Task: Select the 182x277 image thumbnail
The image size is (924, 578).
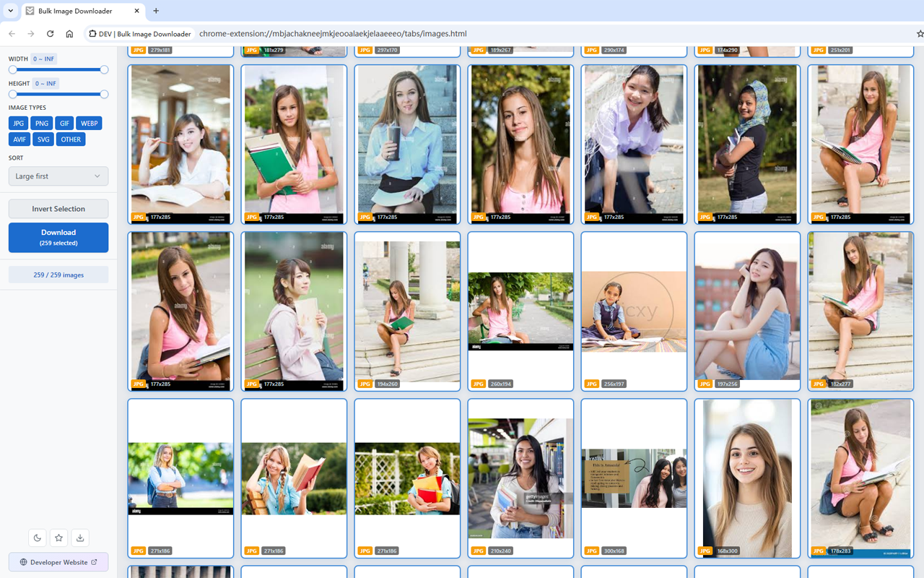Action: pyautogui.click(x=860, y=311)
